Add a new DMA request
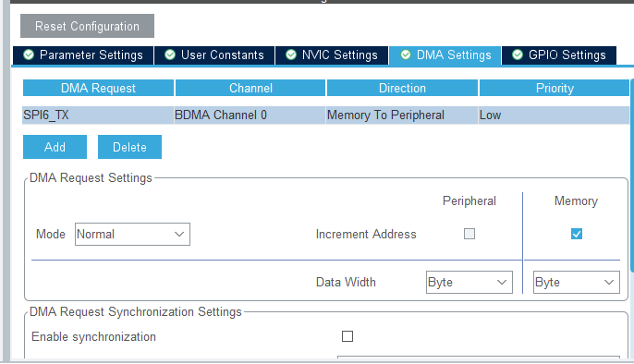Image resolution: width=634 pixels, height=364 pixels. (55, 147)
